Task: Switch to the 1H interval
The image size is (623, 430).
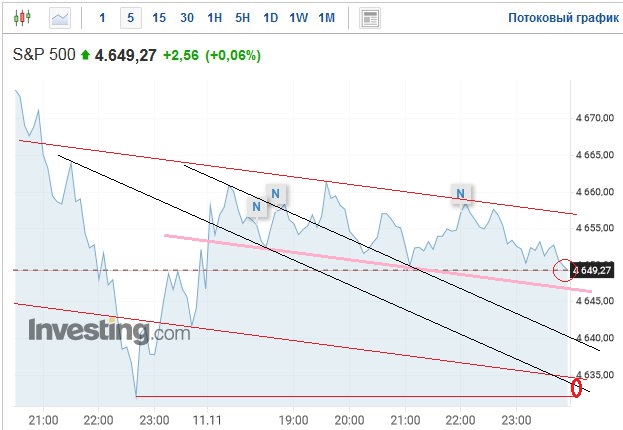Action: click(215, 18)
